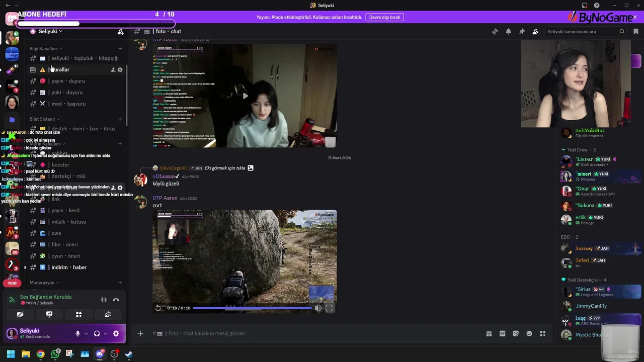Screen dimensions: 644x362
Task: Open the GIF picker
Action: (x=502, y=333)
